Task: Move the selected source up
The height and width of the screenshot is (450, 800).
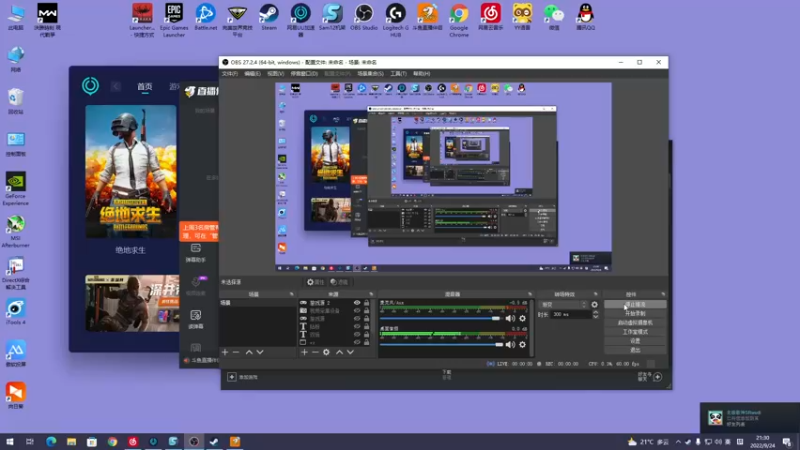Action: pos(339,352)
